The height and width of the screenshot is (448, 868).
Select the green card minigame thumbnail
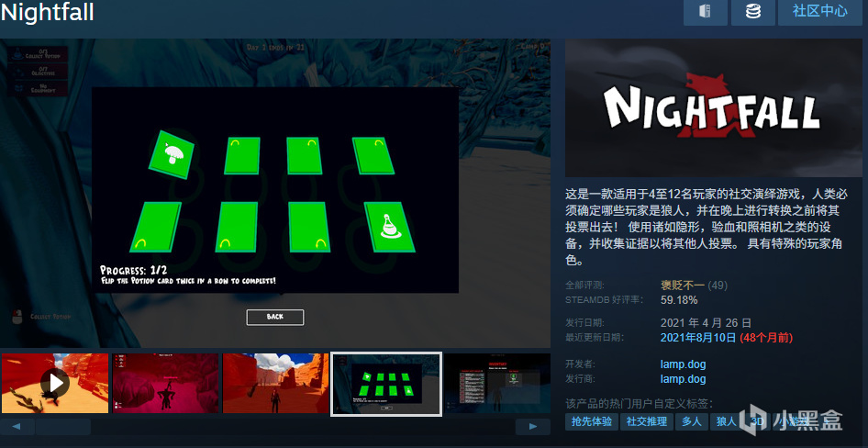coord(386,383)
